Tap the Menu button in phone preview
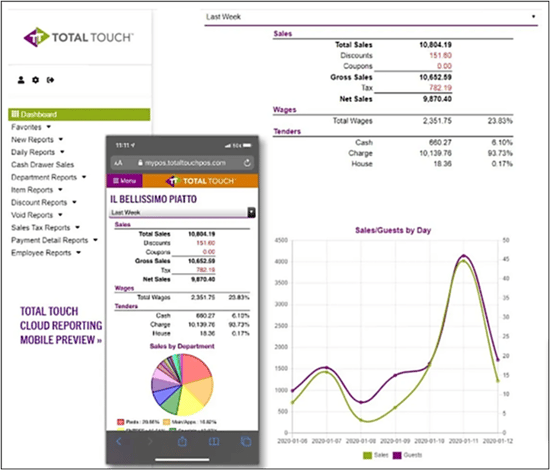 125,181
